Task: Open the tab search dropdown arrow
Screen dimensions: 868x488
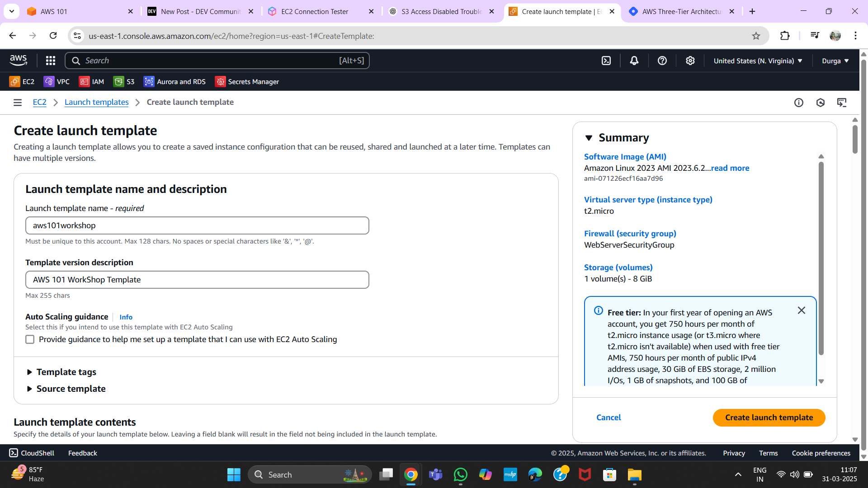Action: [11, 11]
